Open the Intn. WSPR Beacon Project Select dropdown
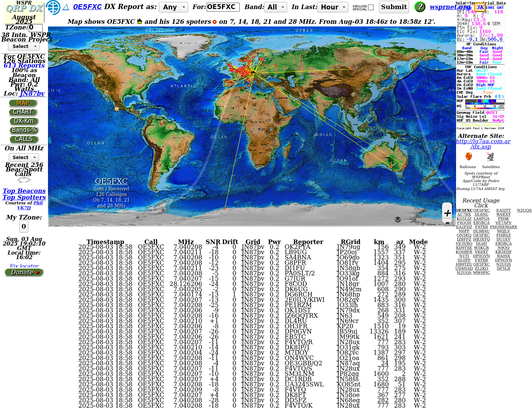532x408 pixels. click(23, 46)
